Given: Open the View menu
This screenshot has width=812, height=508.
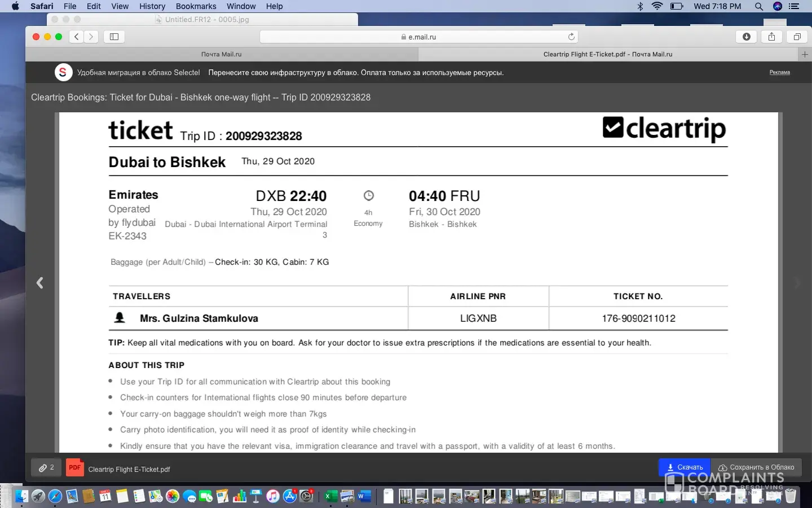Looking at the screenshot, I should (120, 6).
